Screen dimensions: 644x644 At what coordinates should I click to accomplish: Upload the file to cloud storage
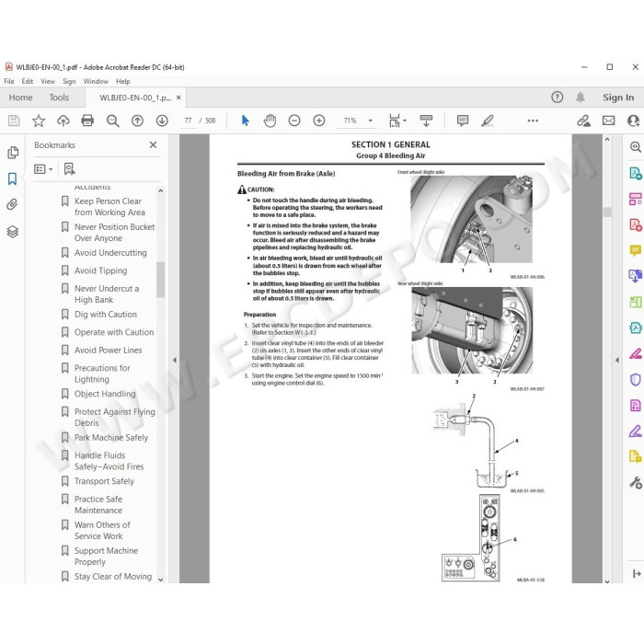click(63, 121)
